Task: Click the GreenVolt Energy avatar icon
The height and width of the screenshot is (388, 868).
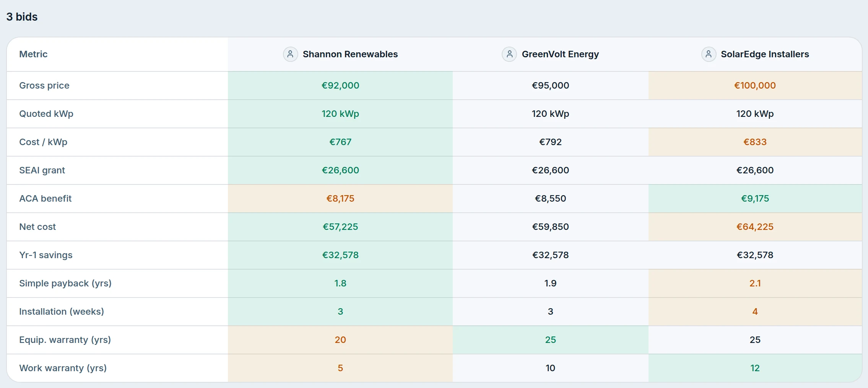Action: tap(509, 54)
